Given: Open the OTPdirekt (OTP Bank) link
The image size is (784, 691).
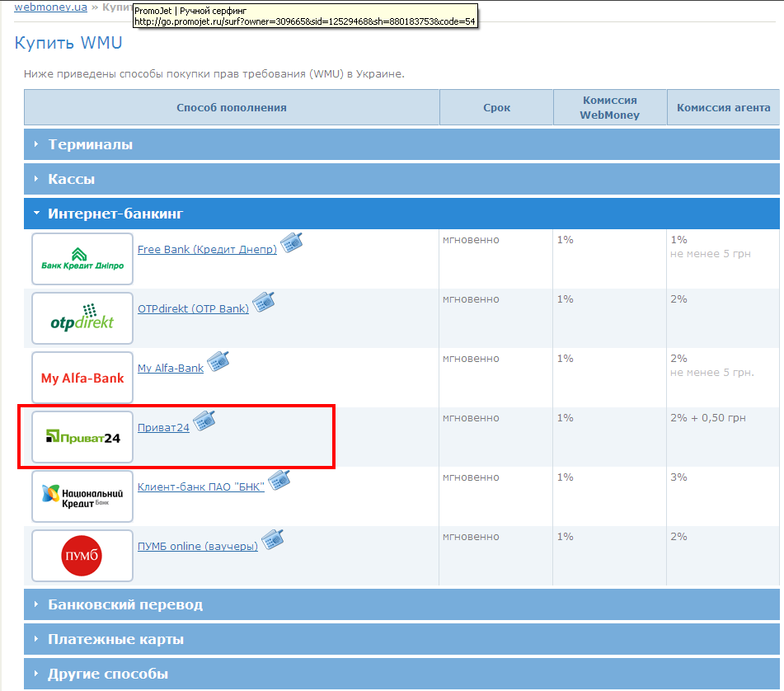Looking at the screenshot, I should pyautogui.click(x=193, y=309).
